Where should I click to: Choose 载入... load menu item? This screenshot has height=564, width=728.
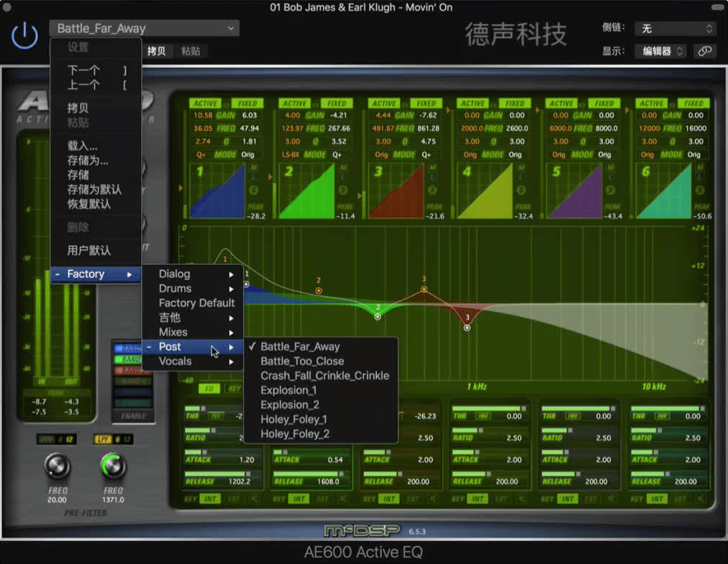pos(95,146)
